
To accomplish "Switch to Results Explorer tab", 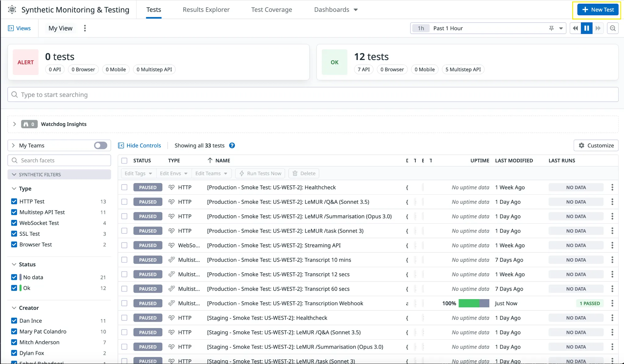I will point(206,10).
